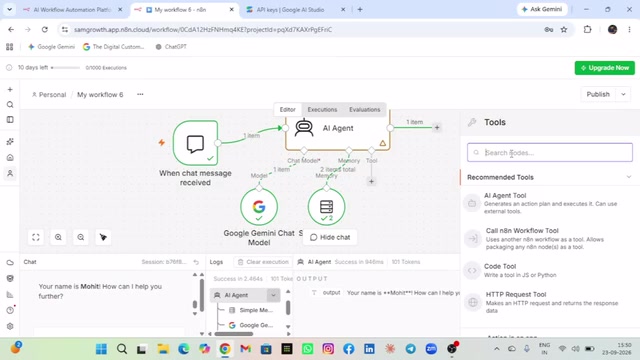Image resolution: width=640 pixels, height=360 pixels.
Task: Open the Publish dropdown arrow
Action: [623, 94]
